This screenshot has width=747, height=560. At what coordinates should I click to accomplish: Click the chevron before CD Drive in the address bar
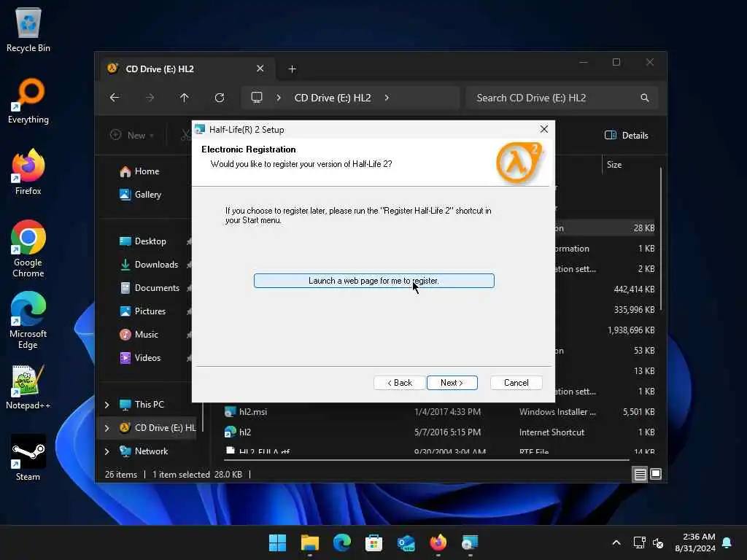tap(279, 98)
